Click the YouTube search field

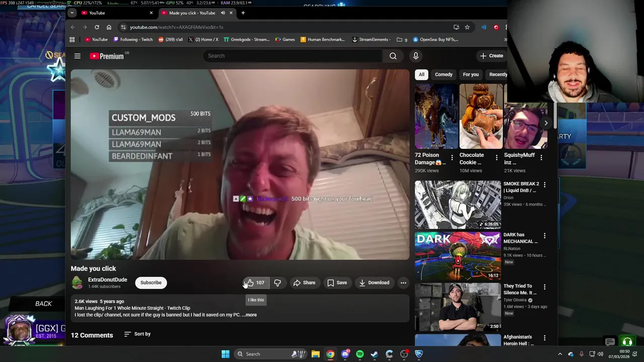click(293, 56)
